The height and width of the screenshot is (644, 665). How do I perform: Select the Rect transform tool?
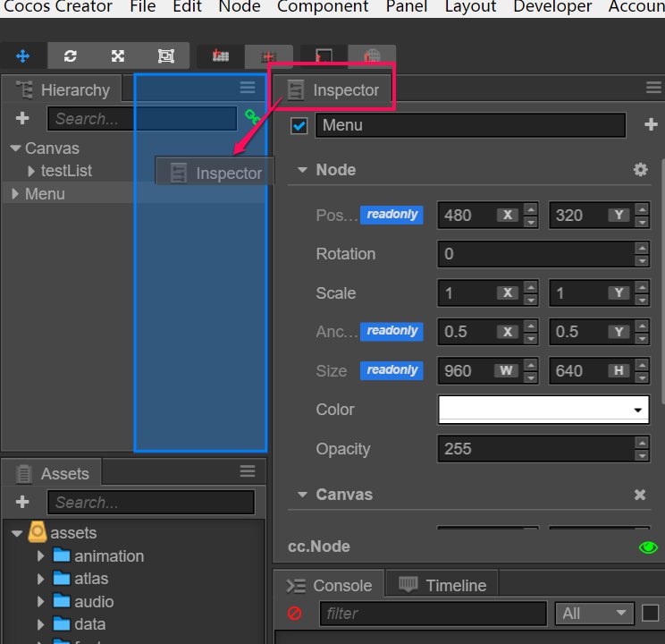pos(166,55)
